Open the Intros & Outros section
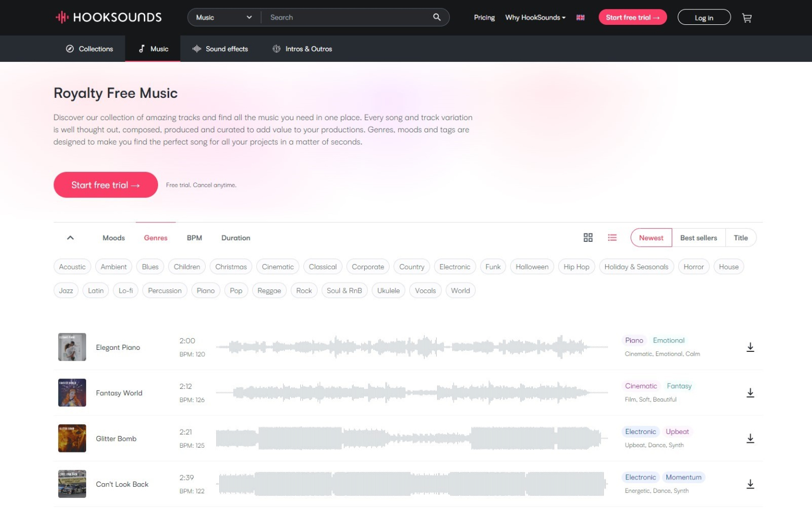 coord(302,49)
